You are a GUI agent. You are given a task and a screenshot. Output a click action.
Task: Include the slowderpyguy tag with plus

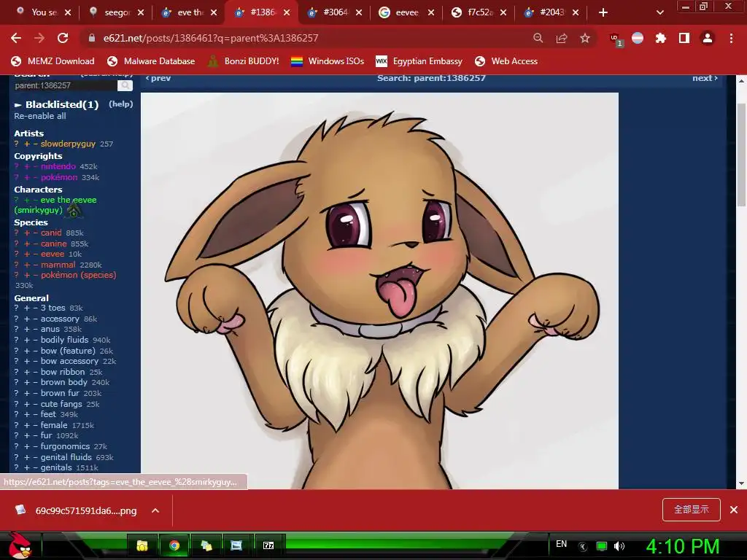pyautogui.click(x=27, y=144)
